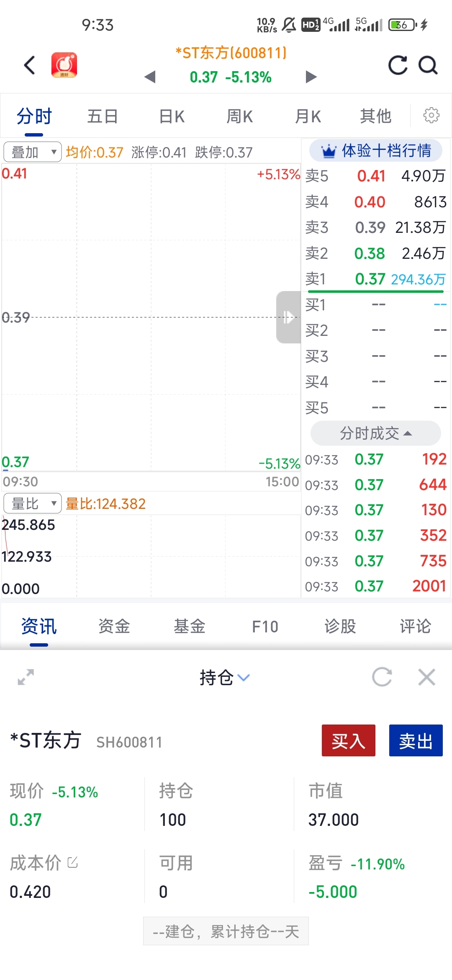The width and height of the screenshot is (452, 980).
Task: Refresh the holdings panel
Action: click(382, 677)
